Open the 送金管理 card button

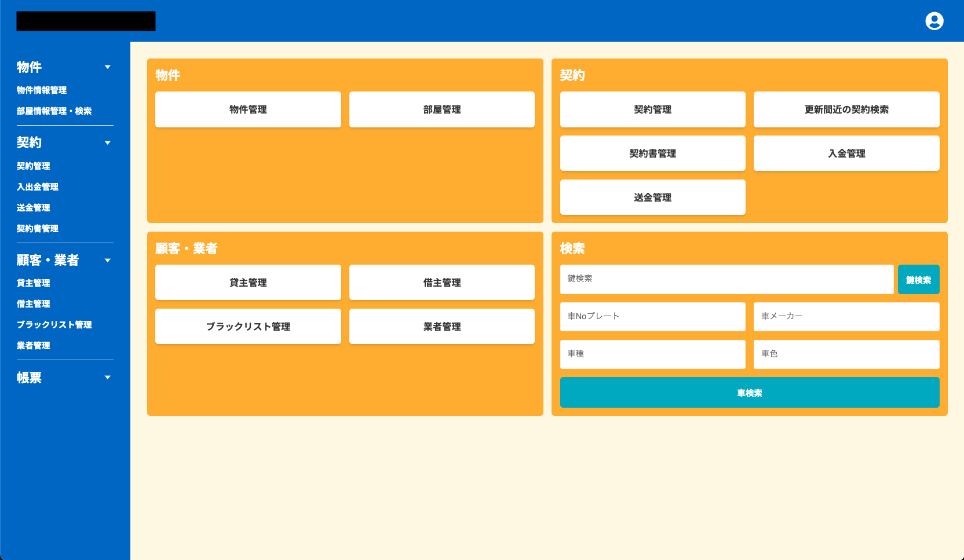[x=652, y=197]
